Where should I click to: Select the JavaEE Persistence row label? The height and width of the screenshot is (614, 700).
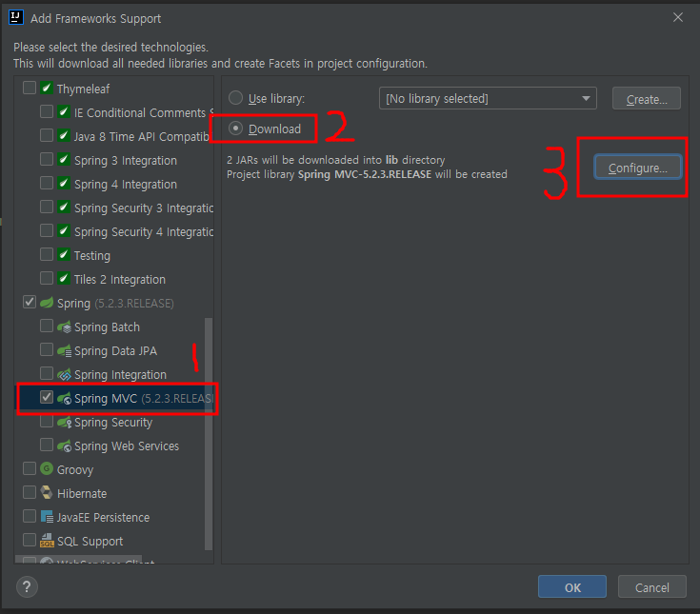coord(103,518)
